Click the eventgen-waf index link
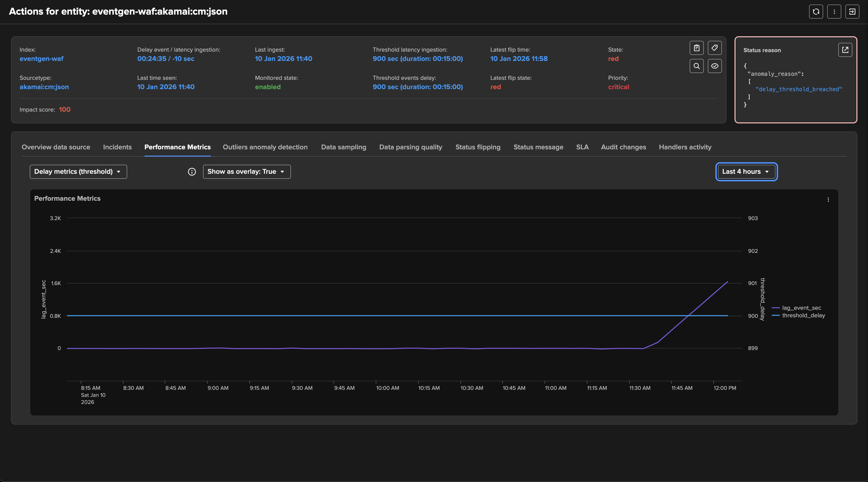Viewport: 868px width, 482px height. pyautogui.click(x=42, y=59)
